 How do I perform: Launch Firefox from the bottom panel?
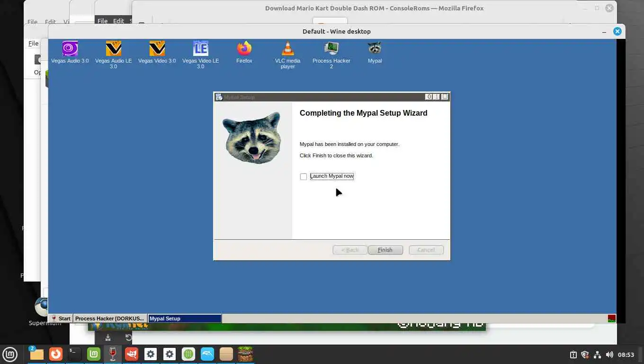tap(56, 354)
